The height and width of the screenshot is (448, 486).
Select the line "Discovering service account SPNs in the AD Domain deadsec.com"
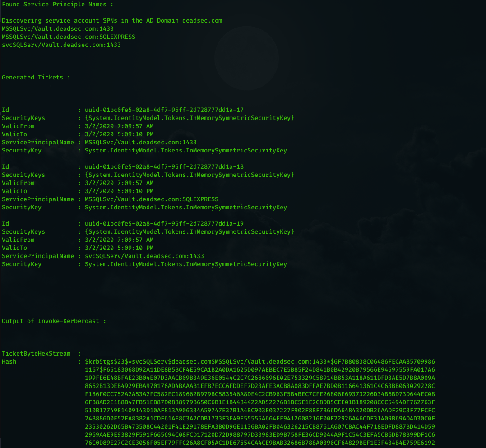point(112,20)
